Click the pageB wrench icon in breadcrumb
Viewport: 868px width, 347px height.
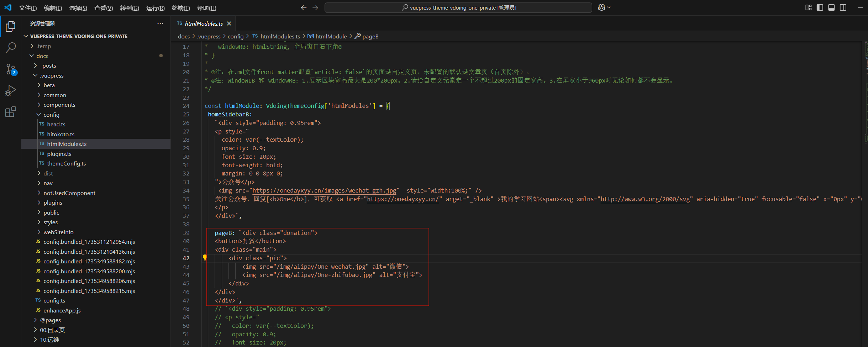[358, 36]
